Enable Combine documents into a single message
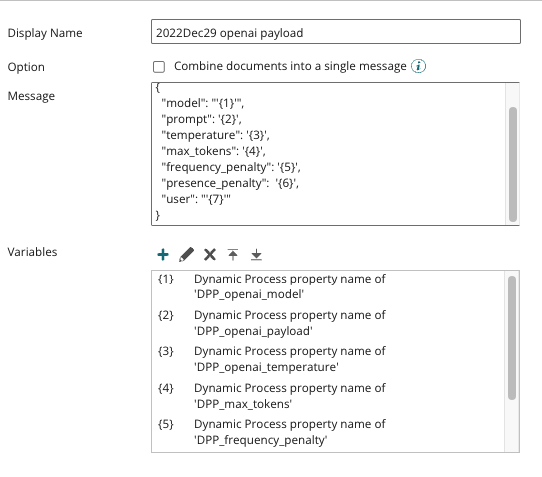Screen dimensions: 542x477 159,67
